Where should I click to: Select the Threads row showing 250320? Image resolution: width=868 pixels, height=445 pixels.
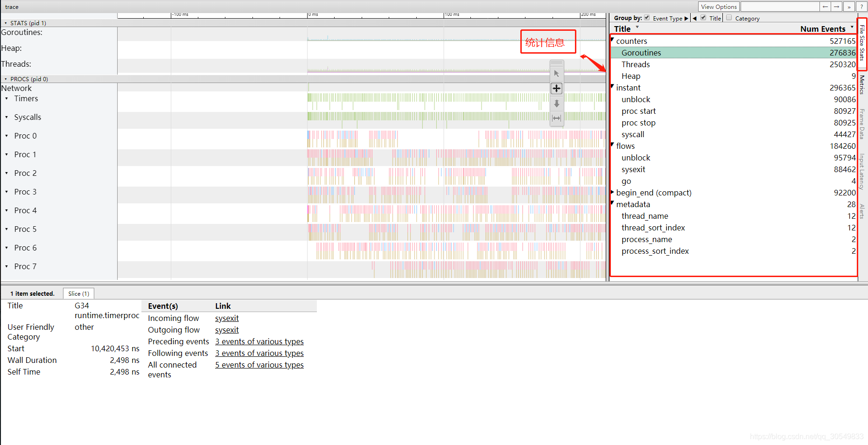pos(734,64)
